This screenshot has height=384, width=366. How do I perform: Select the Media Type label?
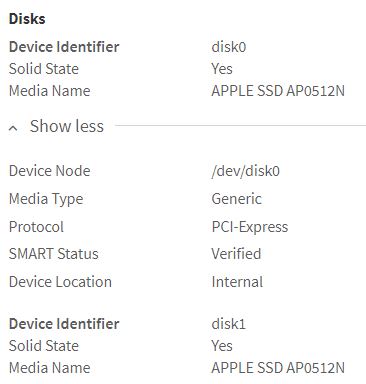pyautogui.click(x=46, y=199)
